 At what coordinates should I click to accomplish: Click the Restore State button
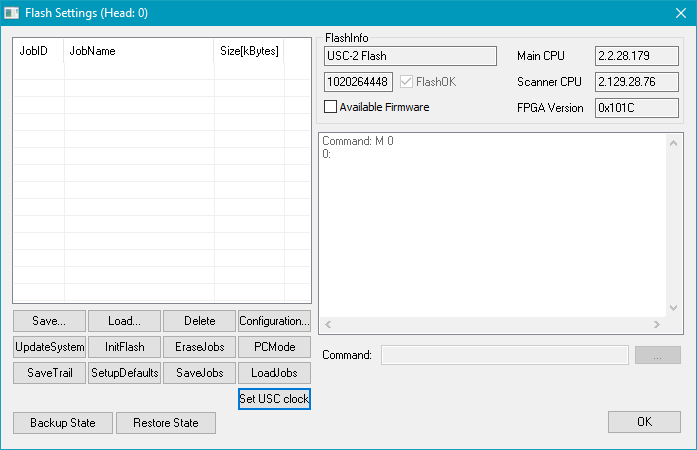pyautogui.click(x=166, y=423)
